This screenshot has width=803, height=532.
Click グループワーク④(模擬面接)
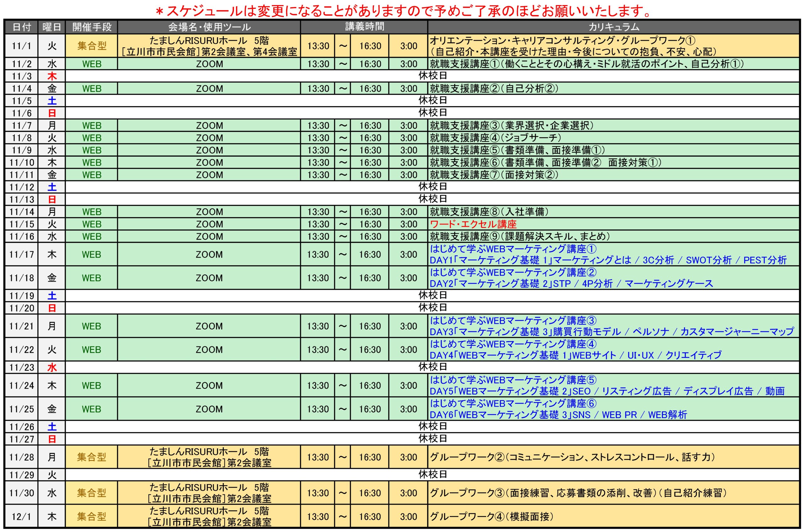(492, 516)
